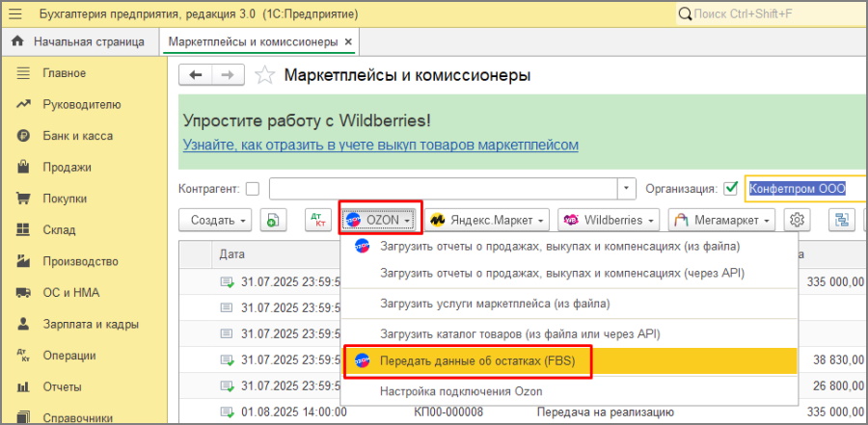Click the Главное section icon

tap(23, 73)
